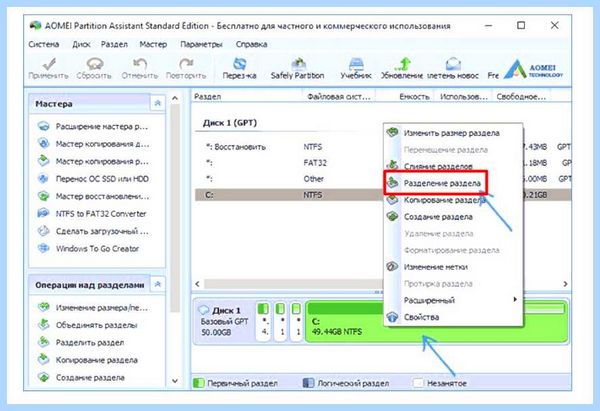
Task: Sort by Использовано column header
Action: click(x=464, y=97)
